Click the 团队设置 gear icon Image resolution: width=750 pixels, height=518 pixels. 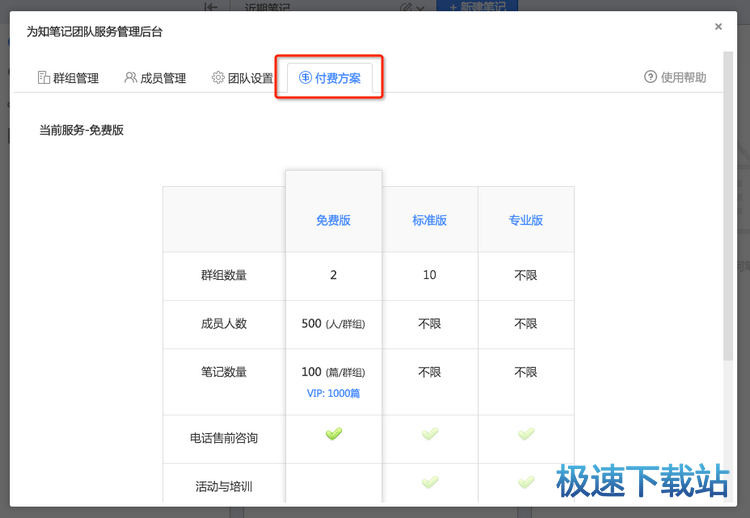[x=218, y=77]
